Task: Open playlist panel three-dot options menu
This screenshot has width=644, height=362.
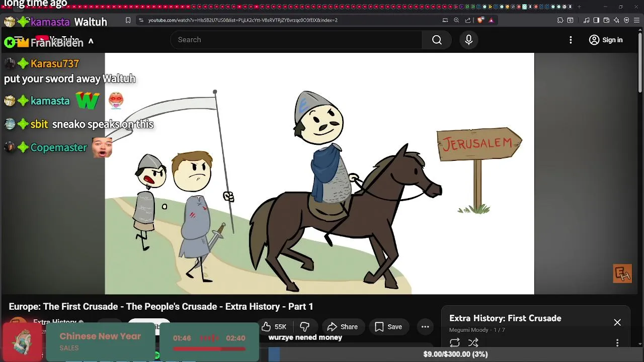Action: point(617,343)
